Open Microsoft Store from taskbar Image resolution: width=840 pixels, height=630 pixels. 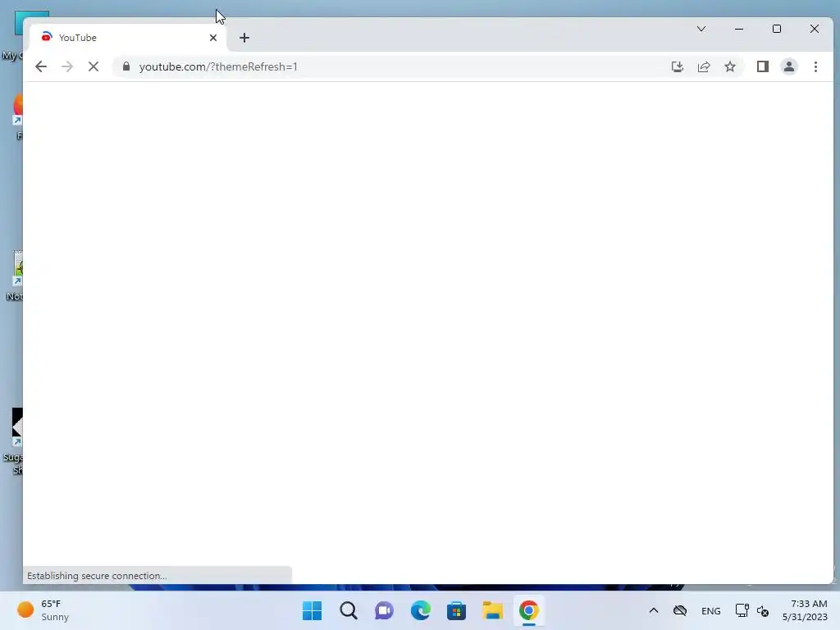(456, 610)
